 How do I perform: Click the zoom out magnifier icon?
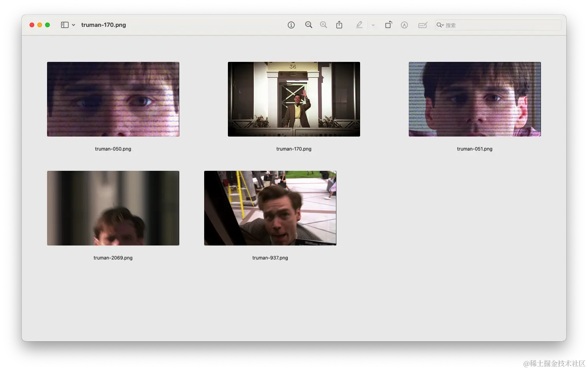(308, 25)
